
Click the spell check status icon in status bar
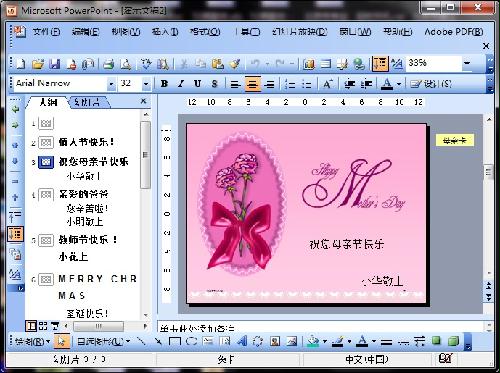[446, 359]
